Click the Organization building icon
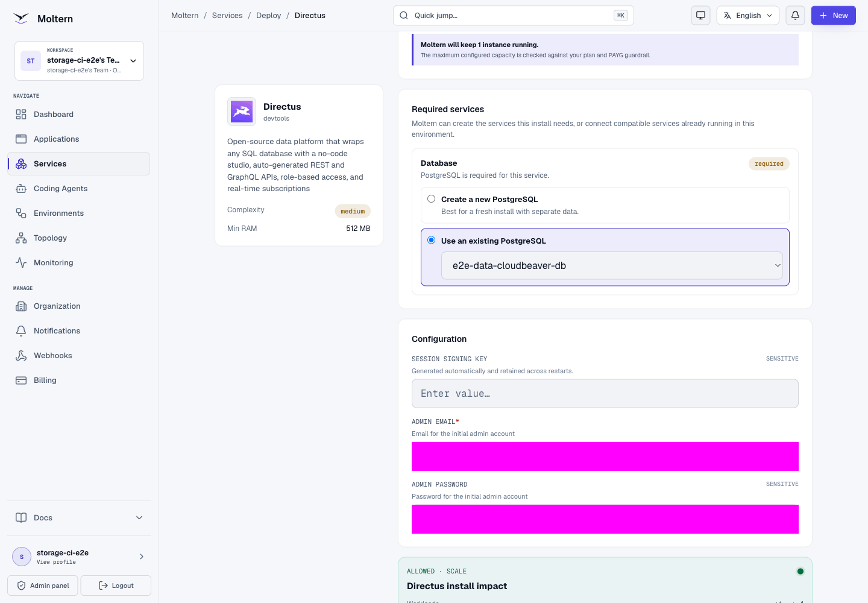Screen dimensions: 868x603 click(x=21, y=306)
